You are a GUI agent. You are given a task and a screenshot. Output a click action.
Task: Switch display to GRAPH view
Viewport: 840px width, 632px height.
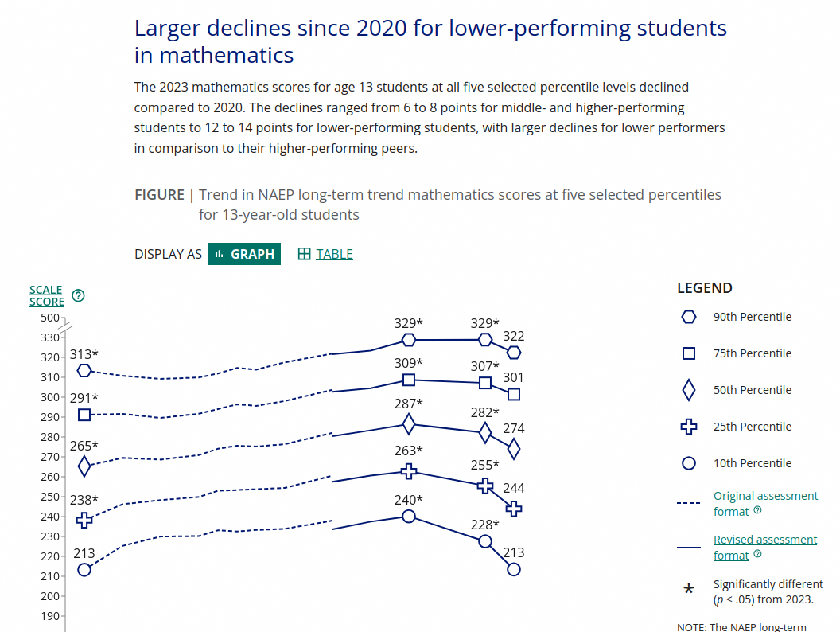245,254
